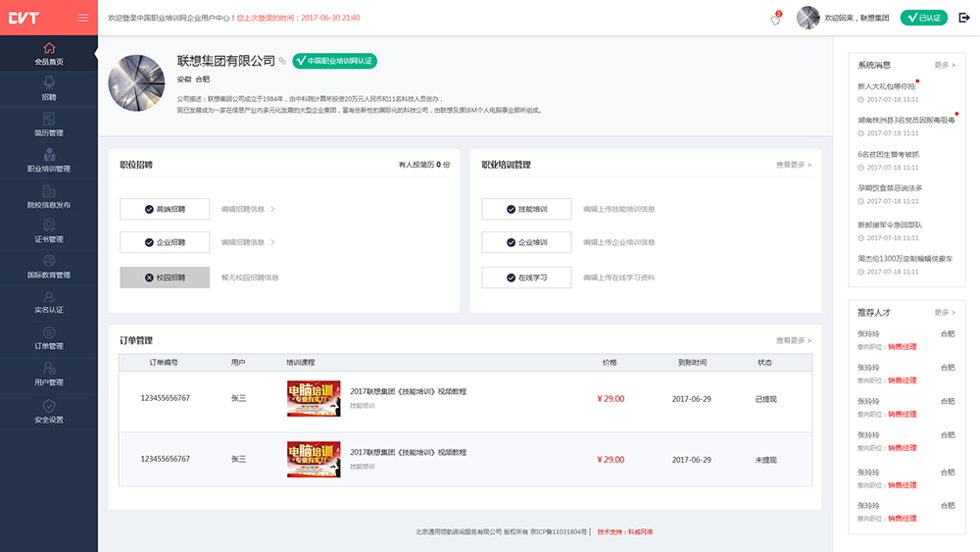This screenshot has height=552, width=980.
Task: Click 编辑上传企业培训信息 link
Action: coord(618,242)
